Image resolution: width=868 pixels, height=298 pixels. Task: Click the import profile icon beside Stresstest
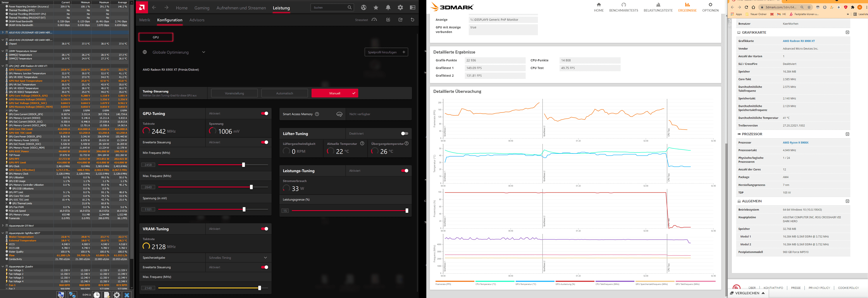pyautogui.click(x=388, y=19)
